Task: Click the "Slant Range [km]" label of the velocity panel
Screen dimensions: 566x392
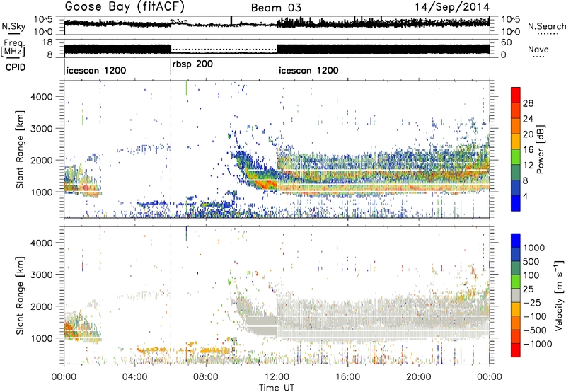Action: coord(20,295)
